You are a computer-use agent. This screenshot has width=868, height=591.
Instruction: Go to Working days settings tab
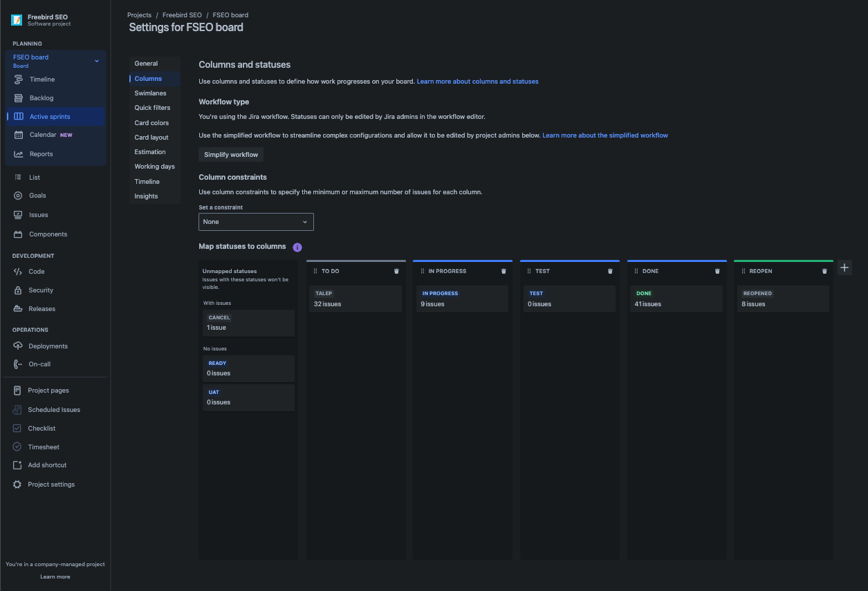(x=154, y=167)
